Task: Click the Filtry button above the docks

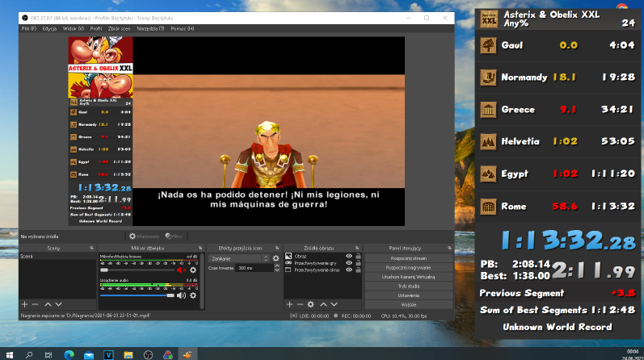Action: (x=174, y=237)
